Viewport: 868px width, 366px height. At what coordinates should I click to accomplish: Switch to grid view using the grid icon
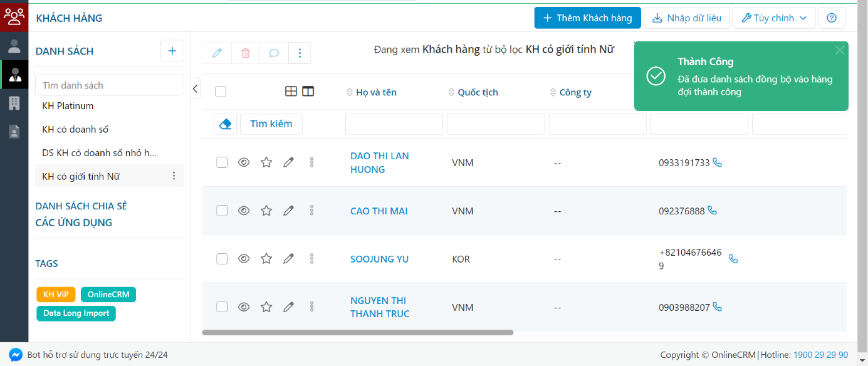(x=291, y=91)
